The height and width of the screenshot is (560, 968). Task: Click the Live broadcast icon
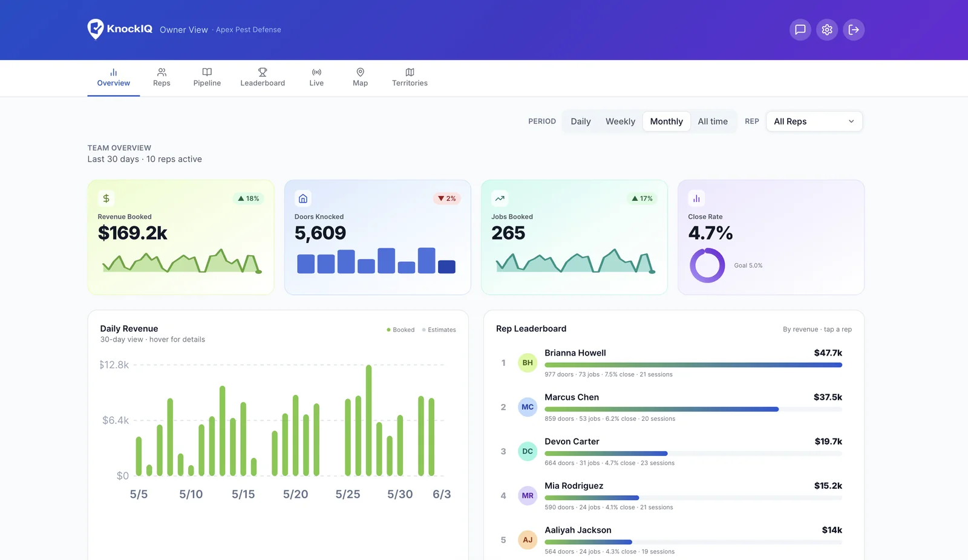coord(316,72)
